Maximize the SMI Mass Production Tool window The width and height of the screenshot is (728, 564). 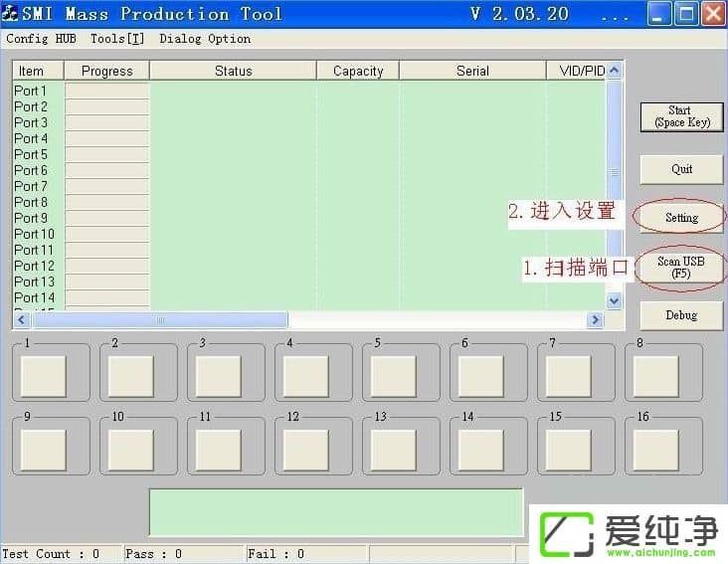[x=686, y=13]
